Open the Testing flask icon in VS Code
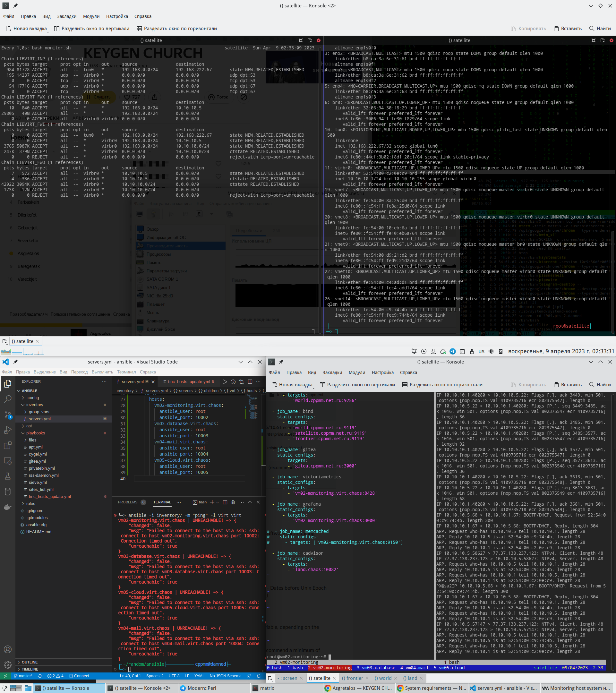616x693 pixels. [7, 476]
